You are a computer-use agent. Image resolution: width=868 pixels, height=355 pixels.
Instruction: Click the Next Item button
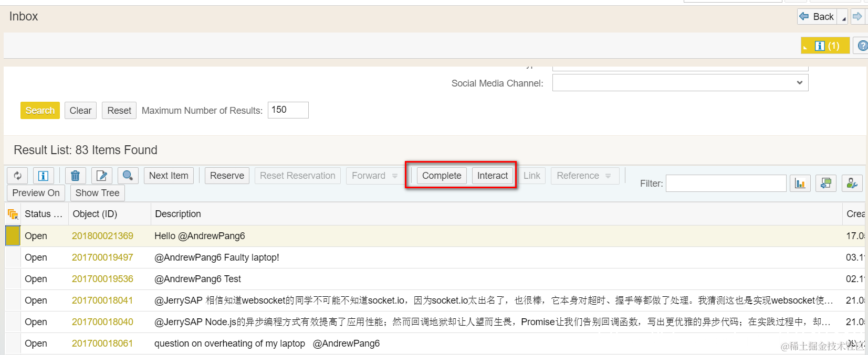click(x=169, y=176)
